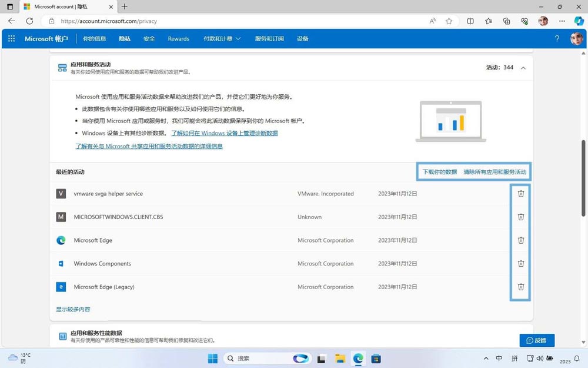Click the Copilot icon in the browser toolbar
This screenshot has width=588, height=368.
(579, 21)
